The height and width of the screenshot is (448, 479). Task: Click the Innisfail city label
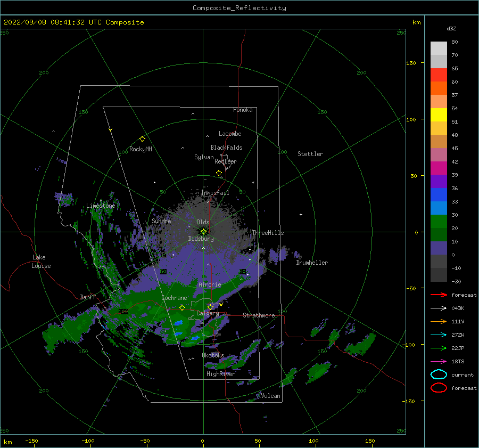tap(215, 193)
